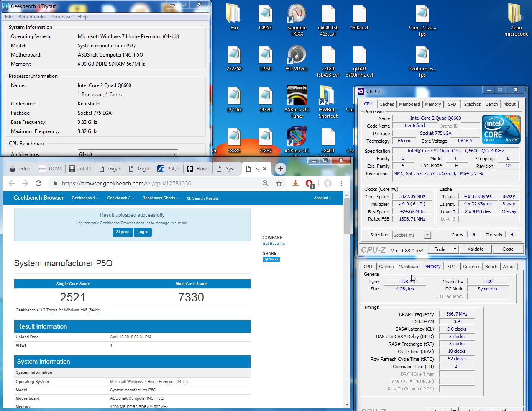532x411 pixels.
Task: Click the browser address bar URL
Action: point(126,183)
